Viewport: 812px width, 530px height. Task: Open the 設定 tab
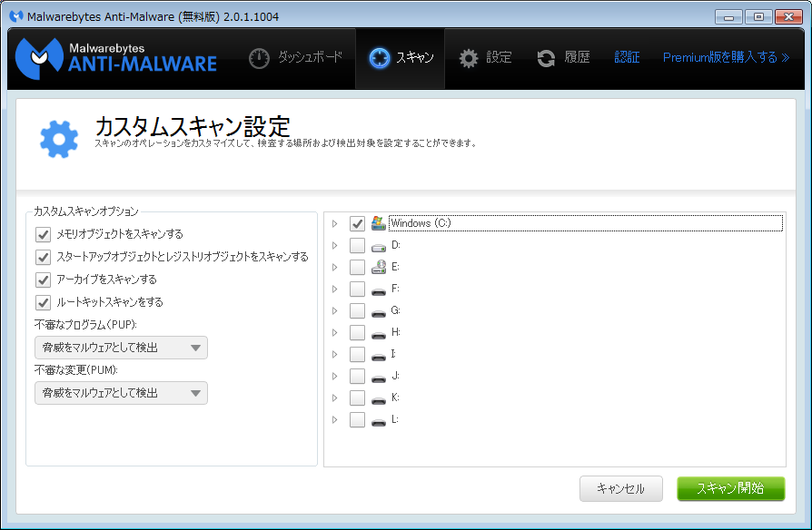coord(485,58)
